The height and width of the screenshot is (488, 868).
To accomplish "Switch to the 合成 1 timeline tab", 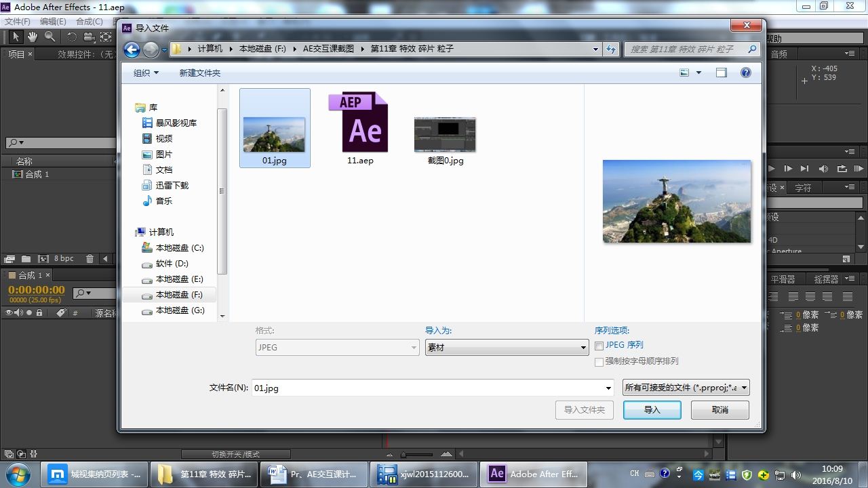I will tap(30, 275).
